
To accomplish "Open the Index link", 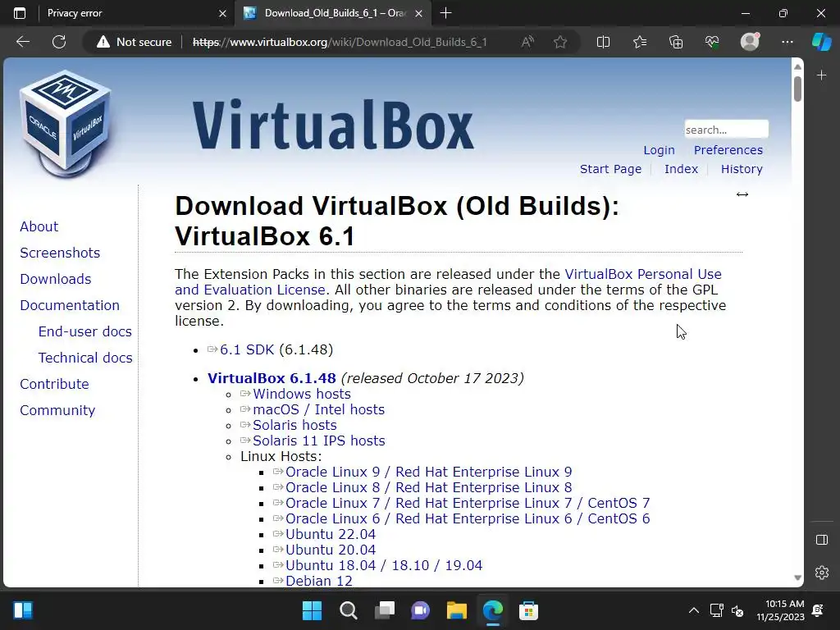I will [x=681, y=169].
